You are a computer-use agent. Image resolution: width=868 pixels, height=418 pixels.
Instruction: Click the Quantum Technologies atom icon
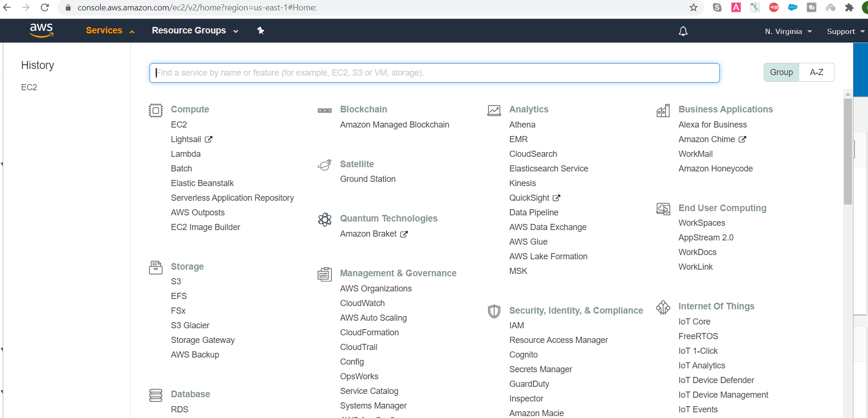coord(325,219)
